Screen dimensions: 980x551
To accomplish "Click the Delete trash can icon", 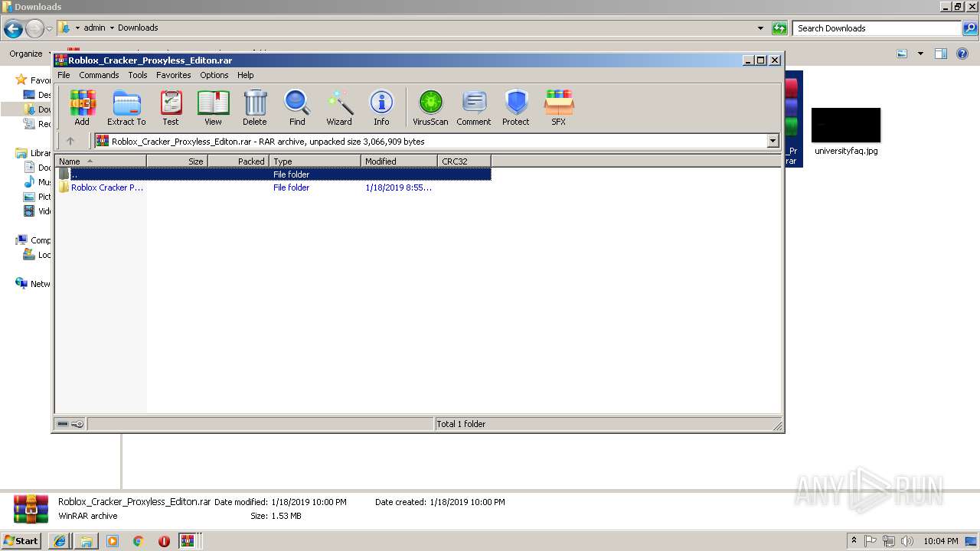I will 255,107.
